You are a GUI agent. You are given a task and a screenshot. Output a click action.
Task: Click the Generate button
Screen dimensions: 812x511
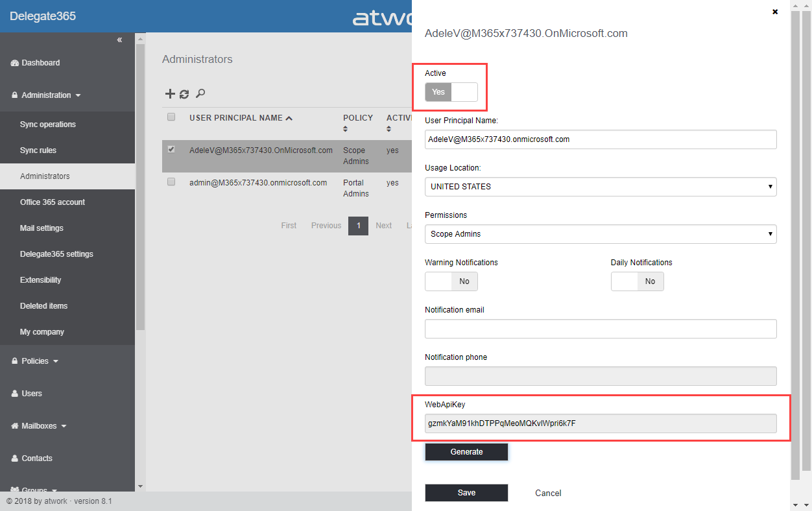pos(466,452)
